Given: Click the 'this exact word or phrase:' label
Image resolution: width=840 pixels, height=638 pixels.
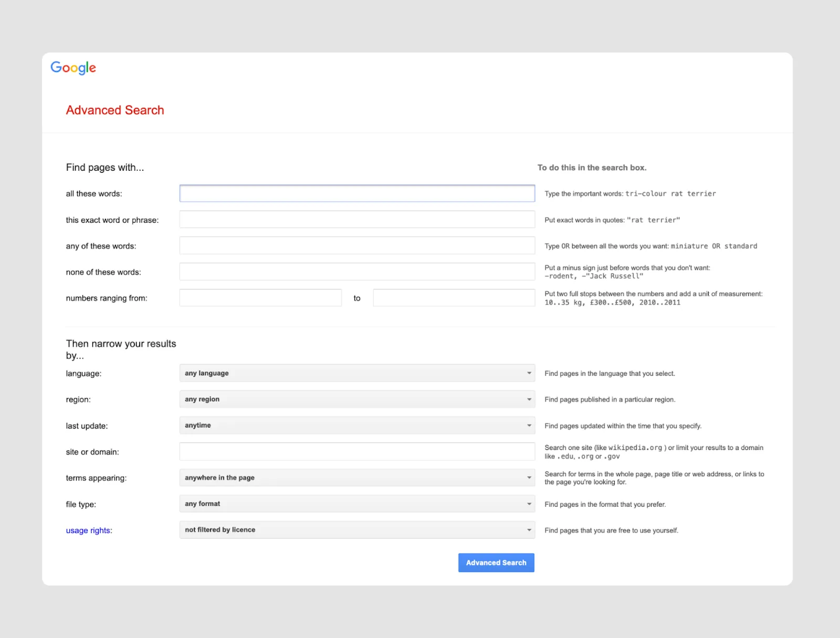Looking at the screenshot, I should pos(112,220).
